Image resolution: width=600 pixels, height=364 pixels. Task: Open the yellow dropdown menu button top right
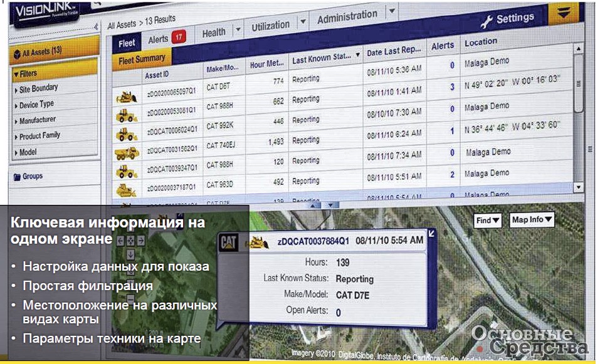[562, 14]
